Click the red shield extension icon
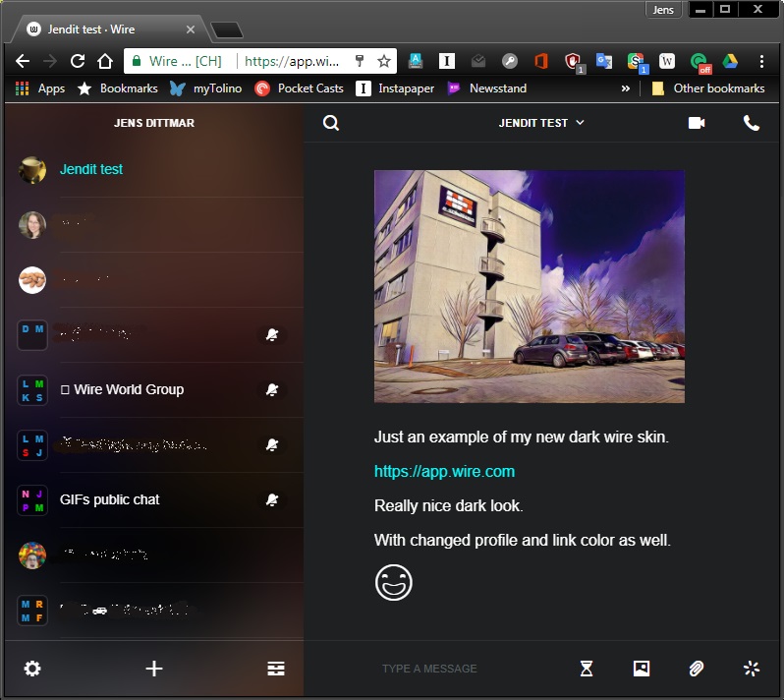784x700 pixels. coord(573,63)
